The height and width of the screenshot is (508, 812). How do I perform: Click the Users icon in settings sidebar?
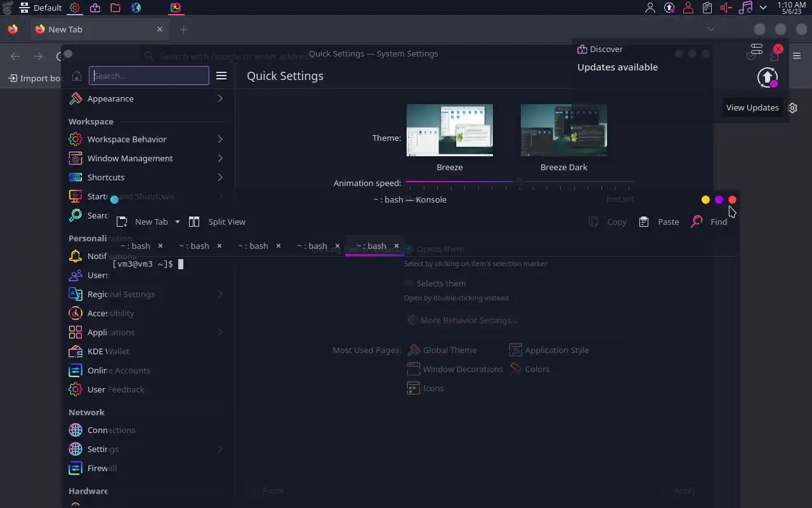75,275
